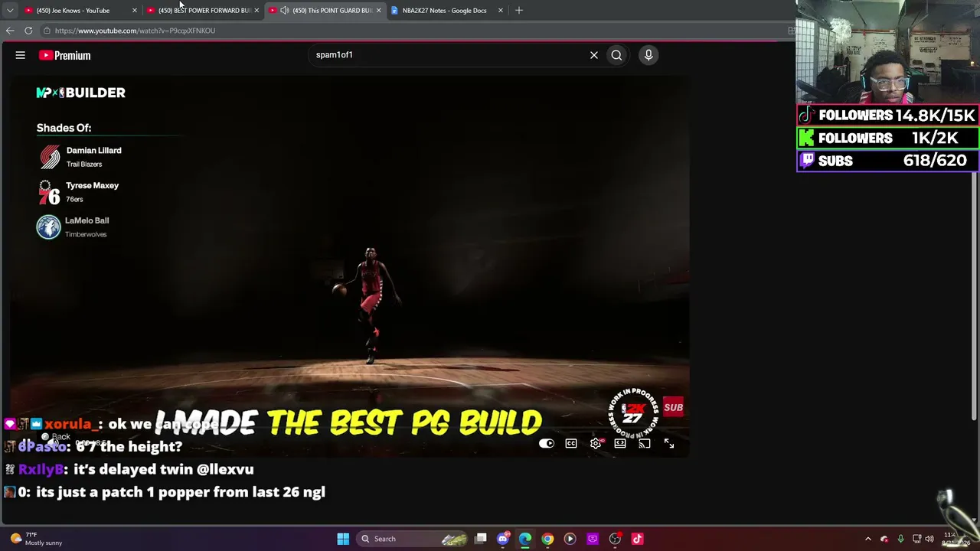Click the red SUB button on video
The image size is (980, 551).
(673, 407)
